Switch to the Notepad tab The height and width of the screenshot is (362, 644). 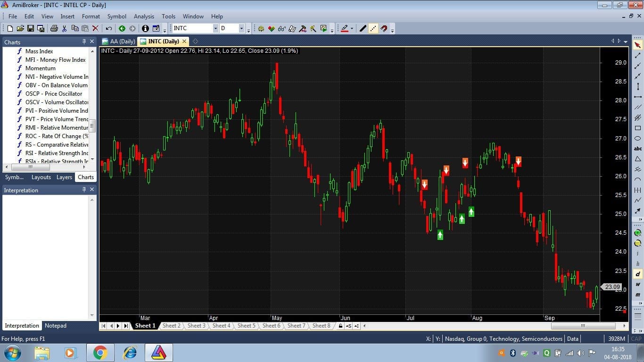point(56,326)
